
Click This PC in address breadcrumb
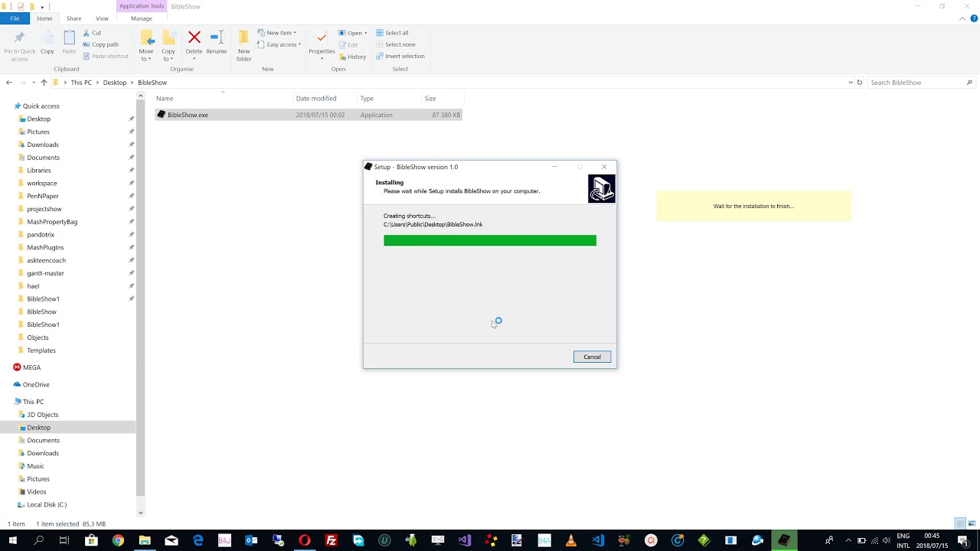point(81,83)
